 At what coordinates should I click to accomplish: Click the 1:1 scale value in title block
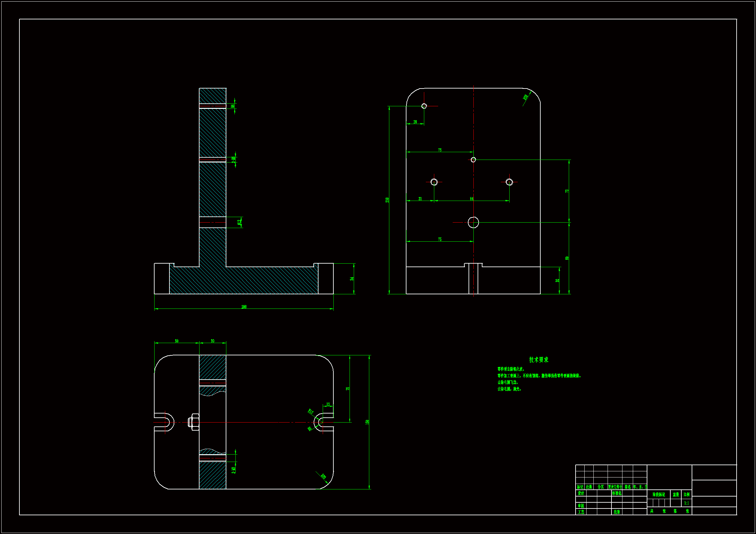click(686, 503)
